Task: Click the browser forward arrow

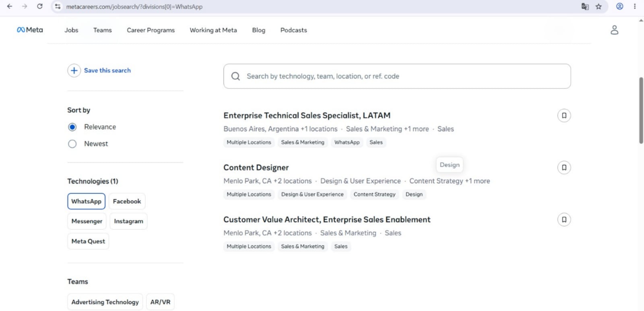Action: (25, 6)
